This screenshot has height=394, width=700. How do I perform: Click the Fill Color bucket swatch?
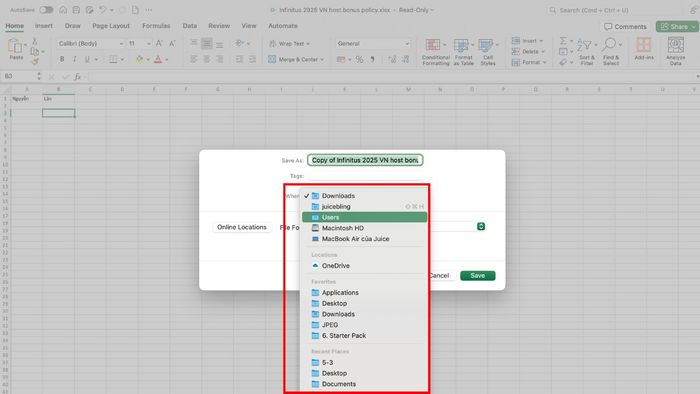pos(140,59)
